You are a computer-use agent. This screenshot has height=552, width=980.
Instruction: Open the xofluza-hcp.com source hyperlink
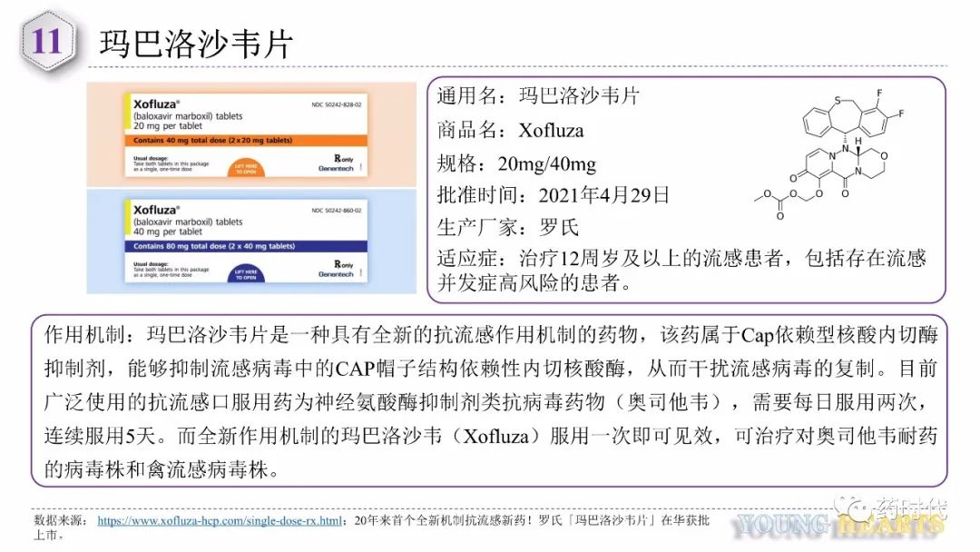pyautogui.click(x=220, y=520)
